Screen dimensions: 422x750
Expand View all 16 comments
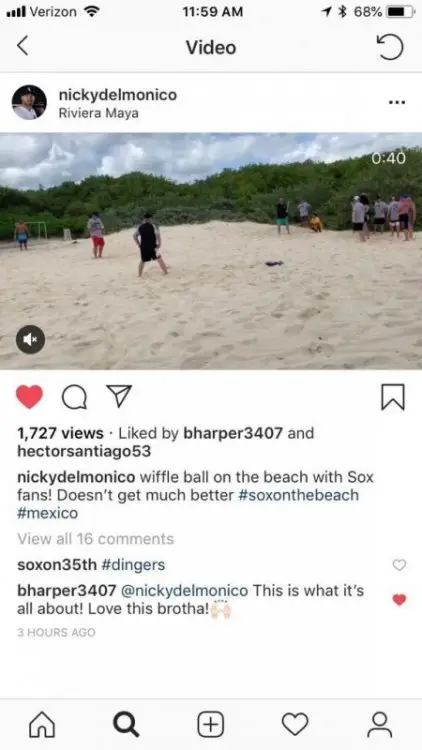[x=96, y=539]
